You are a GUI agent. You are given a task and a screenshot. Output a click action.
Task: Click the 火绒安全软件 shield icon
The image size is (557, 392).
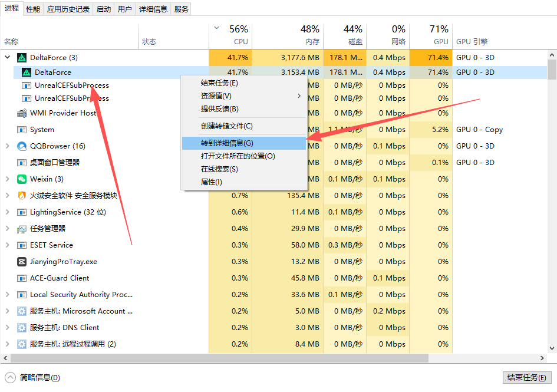click(x=22, y=196)
